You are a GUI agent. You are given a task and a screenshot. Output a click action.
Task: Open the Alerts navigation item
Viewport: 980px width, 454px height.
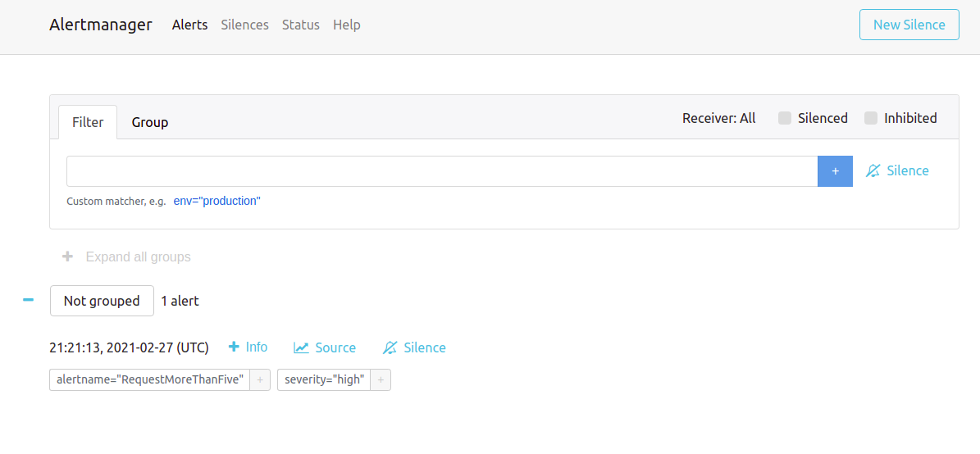(190, 25)
